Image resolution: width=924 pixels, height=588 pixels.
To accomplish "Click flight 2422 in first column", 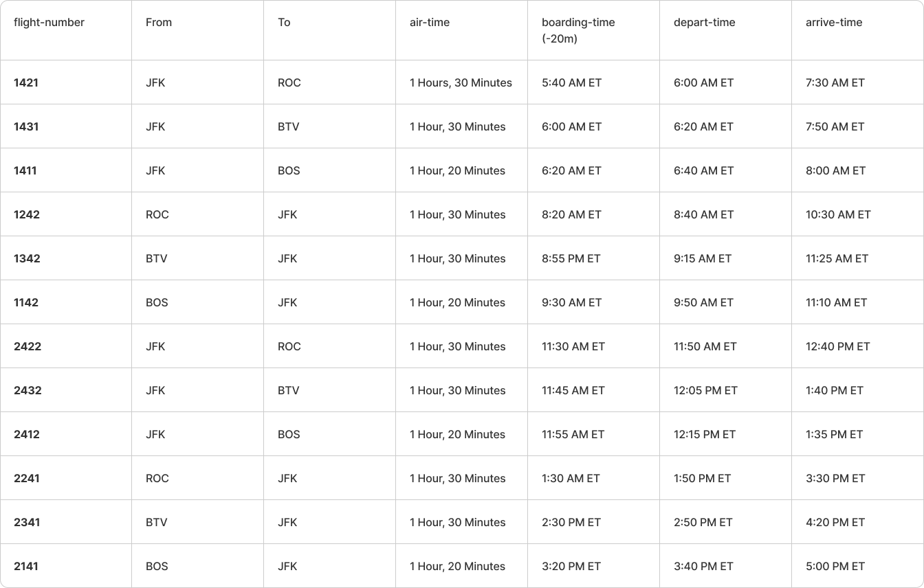I will coord(27,347).
